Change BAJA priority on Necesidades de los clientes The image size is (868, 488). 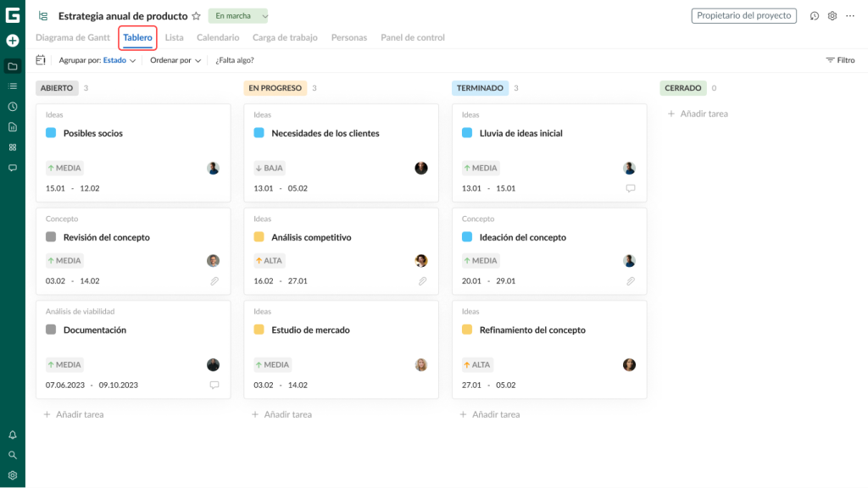coord(269,169)
